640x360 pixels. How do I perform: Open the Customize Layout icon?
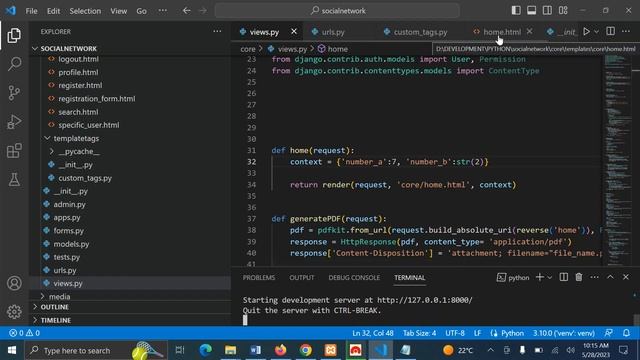point(563,10)
